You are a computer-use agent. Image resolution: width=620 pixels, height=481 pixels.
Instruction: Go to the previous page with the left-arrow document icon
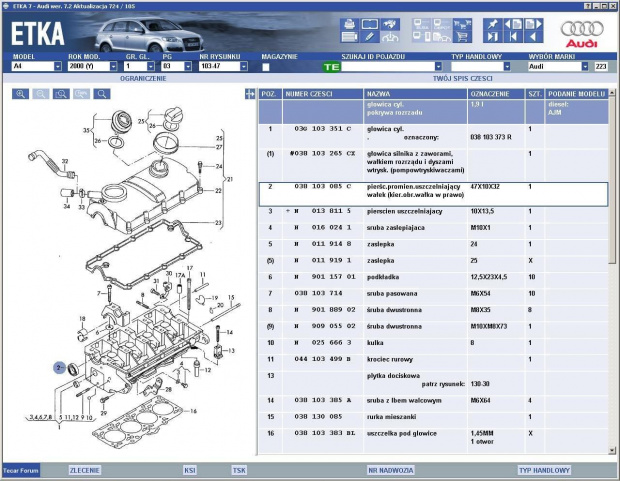pos(513,24)
